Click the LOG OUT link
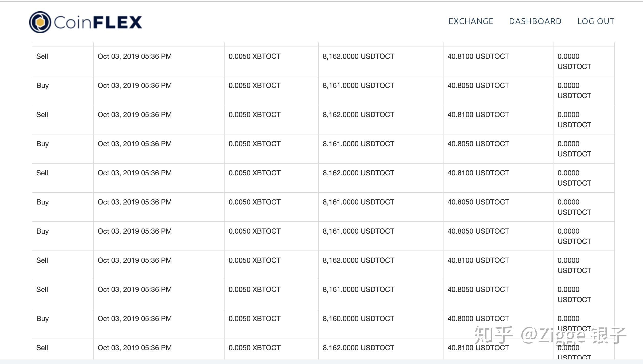 click(x=596, y=21)
